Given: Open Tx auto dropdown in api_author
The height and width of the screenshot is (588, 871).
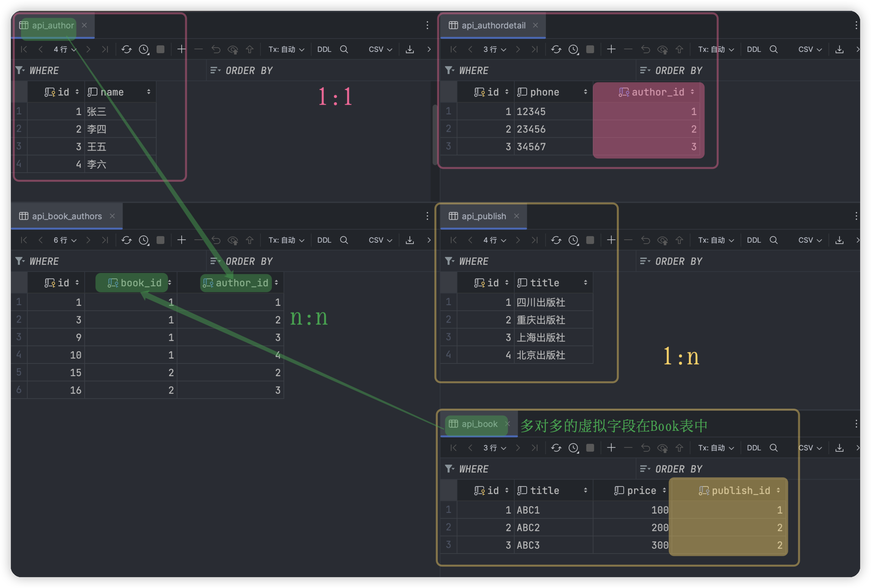Looking at the screenshot, I should point(286,50).
